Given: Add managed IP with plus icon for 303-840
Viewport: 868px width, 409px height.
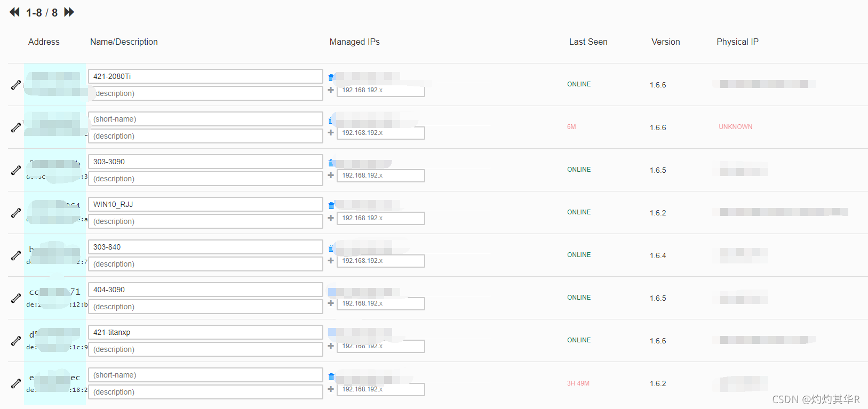Looking at the screenshot, I should 331,261.
